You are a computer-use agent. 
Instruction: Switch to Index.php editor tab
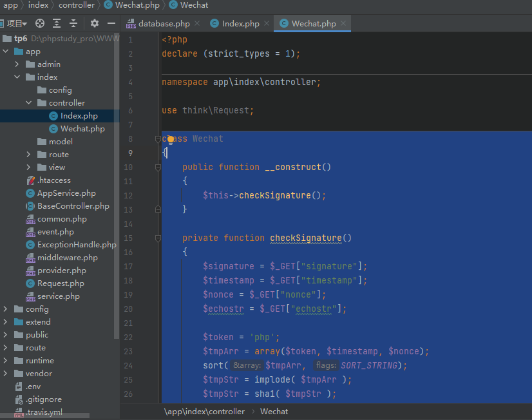(240, 24)
